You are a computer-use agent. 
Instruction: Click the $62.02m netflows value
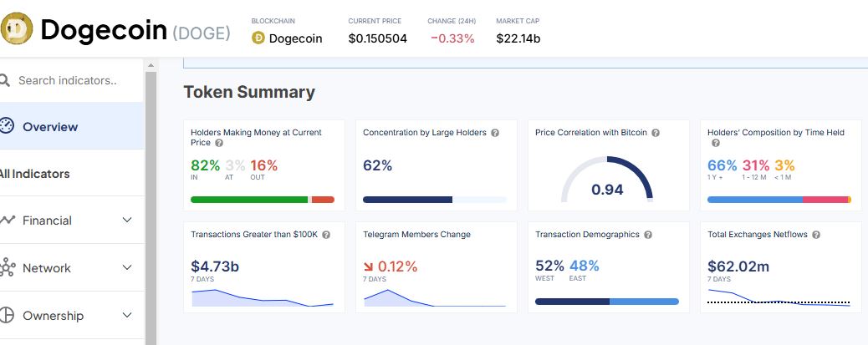click(x=738, y=266)
